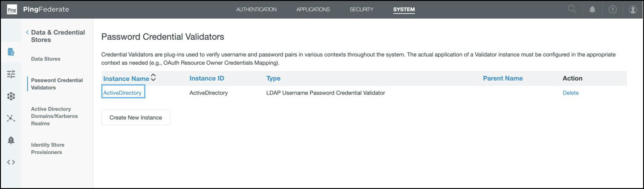Open the search magnifier icon
This screenshot has height=189, width=644.
[572, 9]
